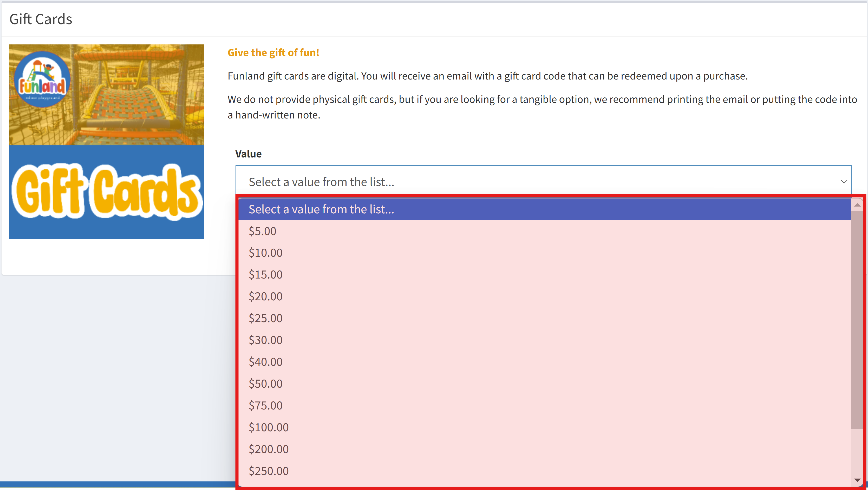Screen dimensions: 868x490
Task: Choose the $5.00 gift card value
Action: 545,231
